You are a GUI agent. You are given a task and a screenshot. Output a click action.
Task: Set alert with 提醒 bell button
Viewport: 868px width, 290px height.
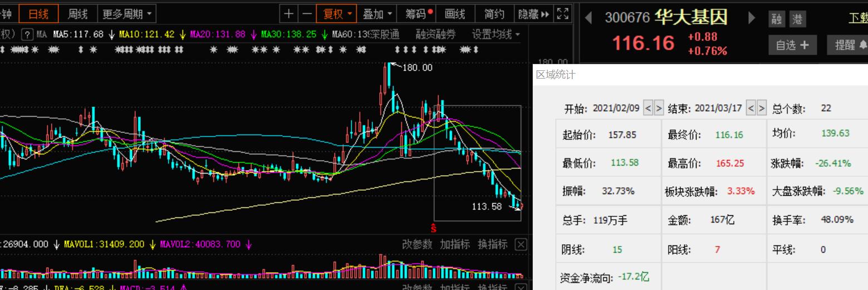(x=848, y=45)
